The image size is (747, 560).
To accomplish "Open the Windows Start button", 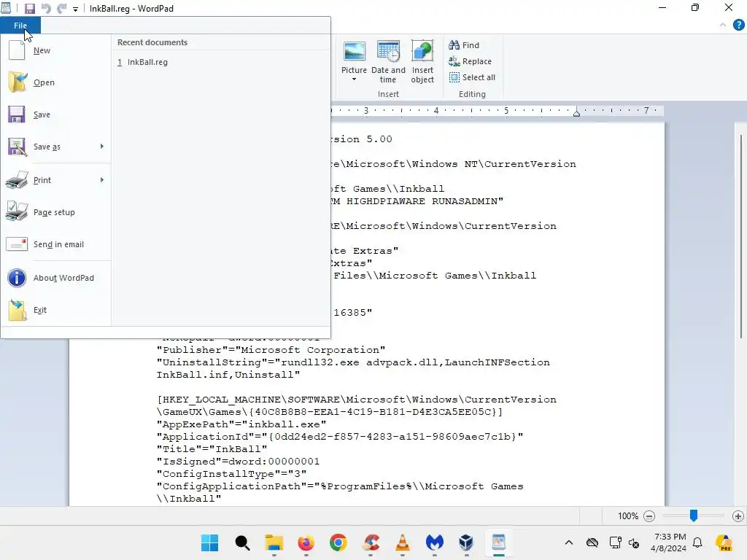I will [209, 542].
